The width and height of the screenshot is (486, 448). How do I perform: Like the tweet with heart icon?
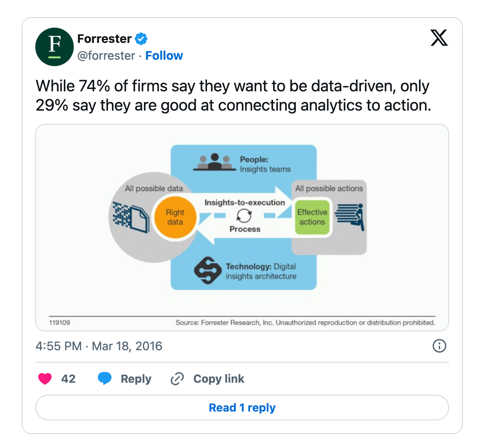coord(45,379)
